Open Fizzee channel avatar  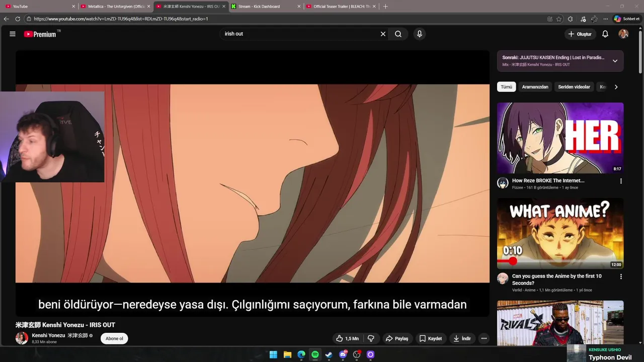(503, 183)
